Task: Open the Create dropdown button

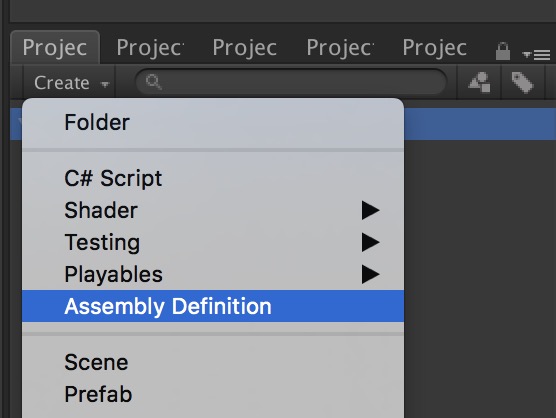Action: [x=70, y=83]
